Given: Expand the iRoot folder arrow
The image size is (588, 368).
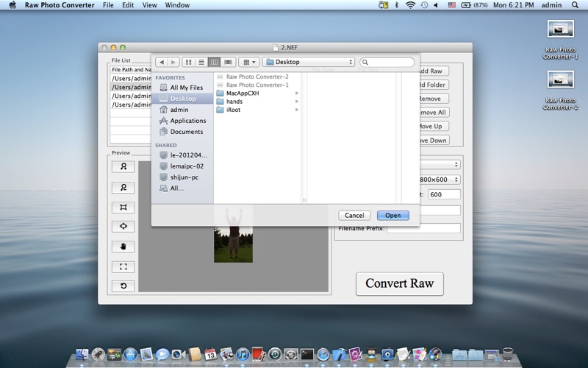Looking at the screenshot, I should click(x=297, y=110).
